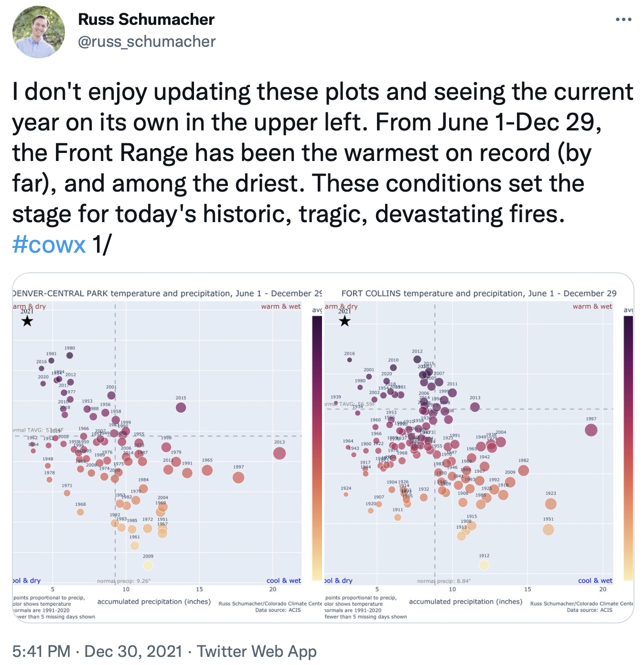Click the 2013 data point in the Denver chart
This screenshot has height=665, width=644.
pyautogui.click(x=279, y=453)
